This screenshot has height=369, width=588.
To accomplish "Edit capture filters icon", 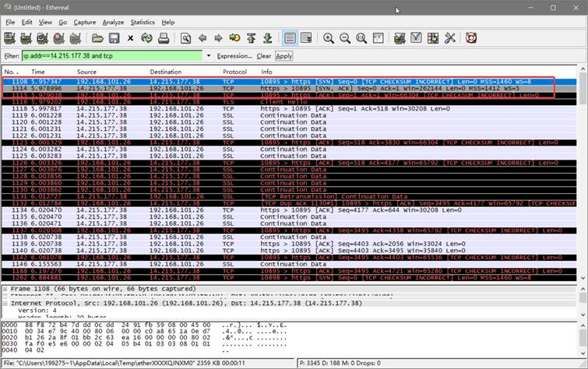I will coord(400,38).
